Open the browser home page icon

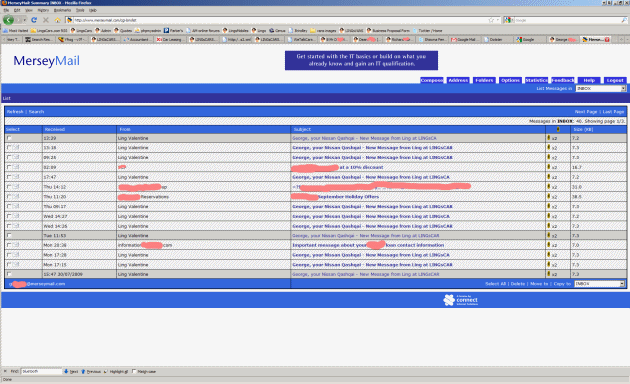(x=57, y=20)
